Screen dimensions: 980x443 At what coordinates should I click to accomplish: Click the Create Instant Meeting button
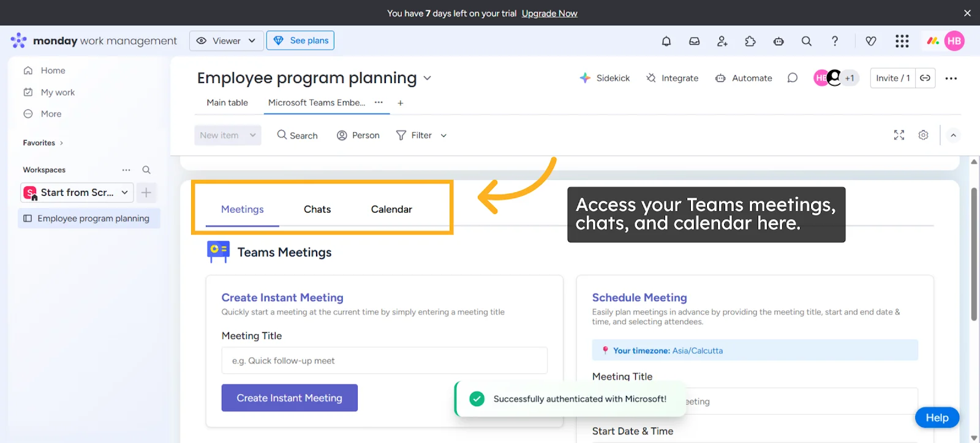289,398
